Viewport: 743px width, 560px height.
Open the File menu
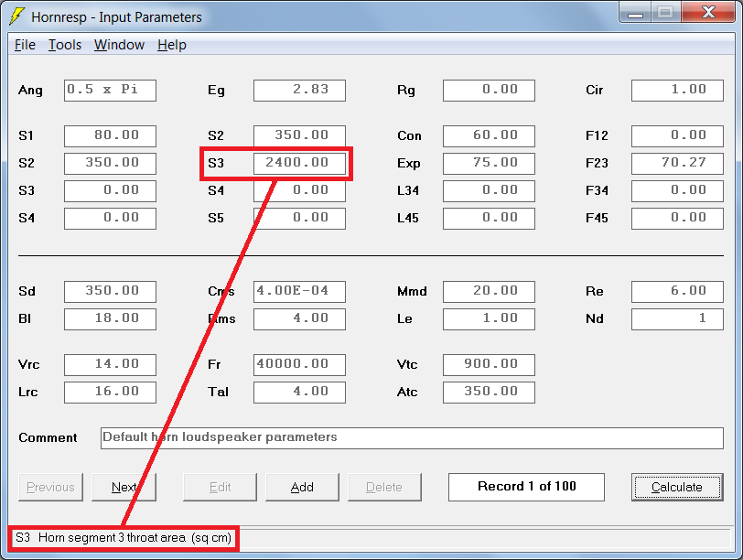25,45
